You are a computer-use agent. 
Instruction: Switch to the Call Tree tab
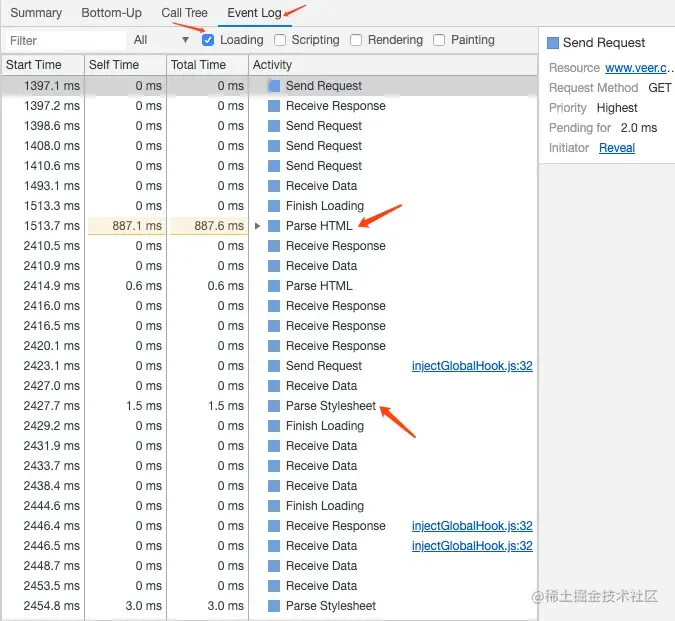[184, 13]
